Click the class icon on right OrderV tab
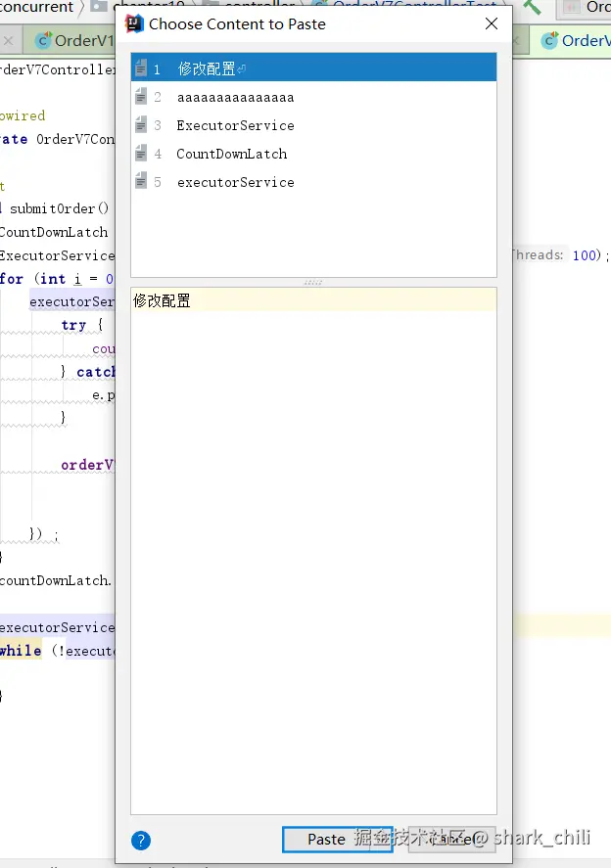 click(549, 40)
